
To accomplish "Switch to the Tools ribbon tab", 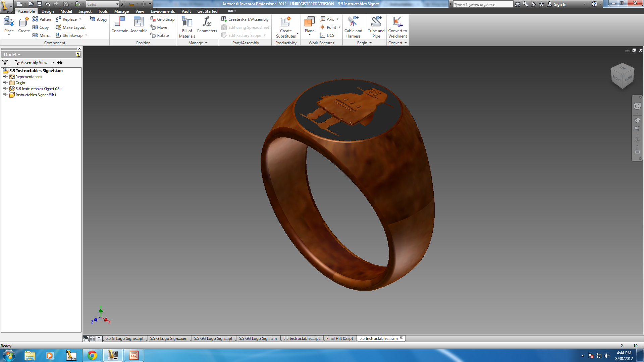I will [103, 11].
